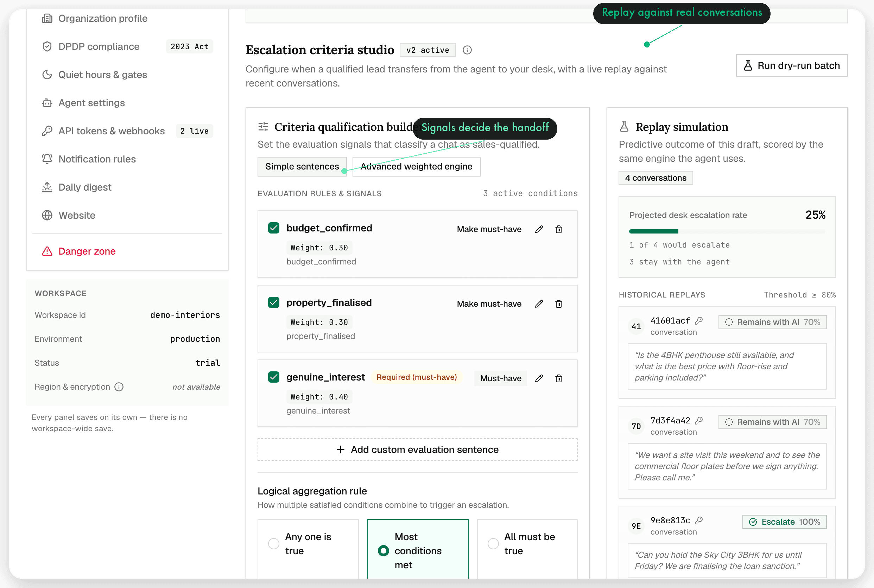The image size is (874, 588).
Task: Make budget_confirmed a must-have
Action: point(489,229)
